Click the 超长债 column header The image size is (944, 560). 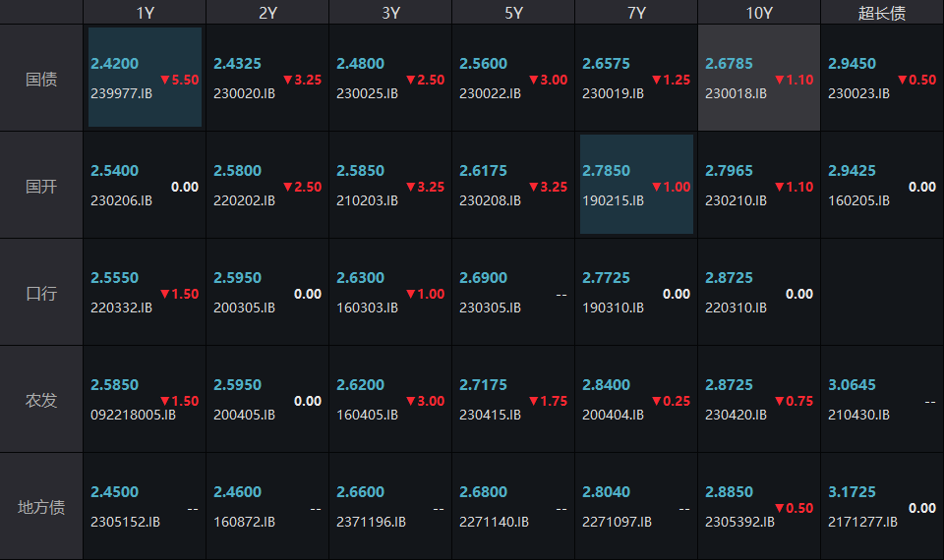pos(882,13)
